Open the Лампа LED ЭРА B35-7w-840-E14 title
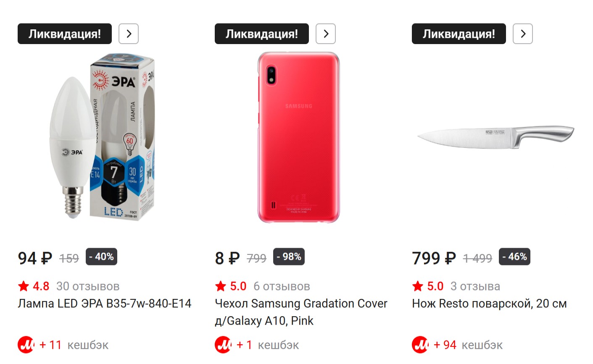The image size is (593, 364). click(105, 304)
